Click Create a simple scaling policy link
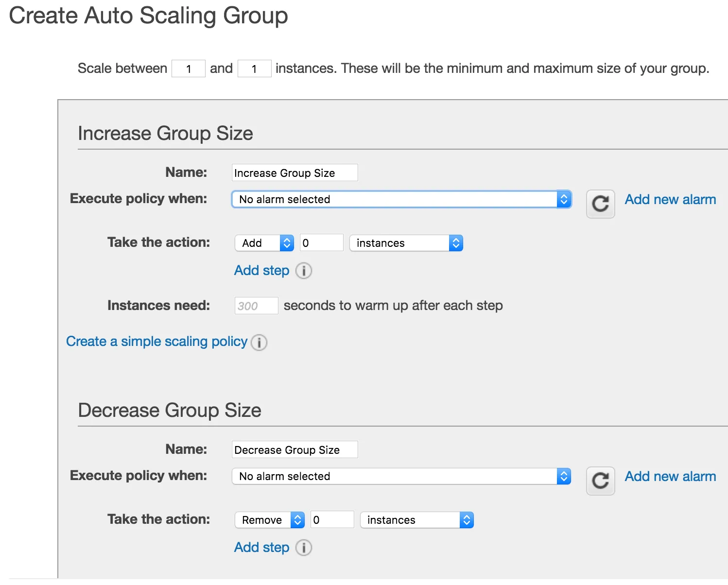 [156, 342]
